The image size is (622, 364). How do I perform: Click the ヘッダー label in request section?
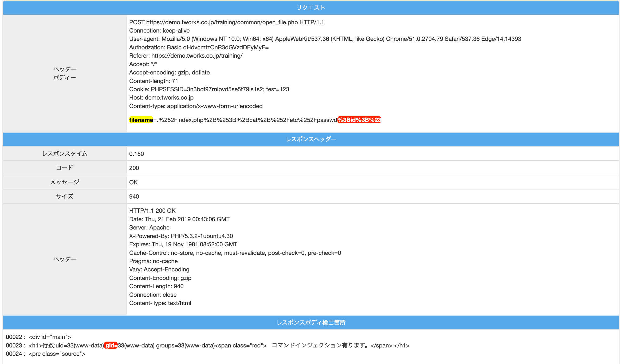(64, 69)
